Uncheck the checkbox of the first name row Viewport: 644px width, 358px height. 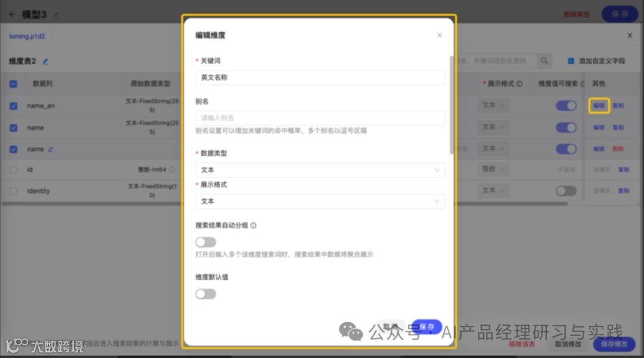coord(13,128)
